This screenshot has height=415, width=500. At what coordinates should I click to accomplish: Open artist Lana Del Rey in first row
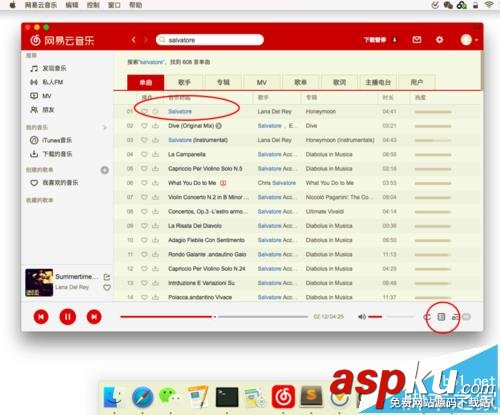coord(274,111)
